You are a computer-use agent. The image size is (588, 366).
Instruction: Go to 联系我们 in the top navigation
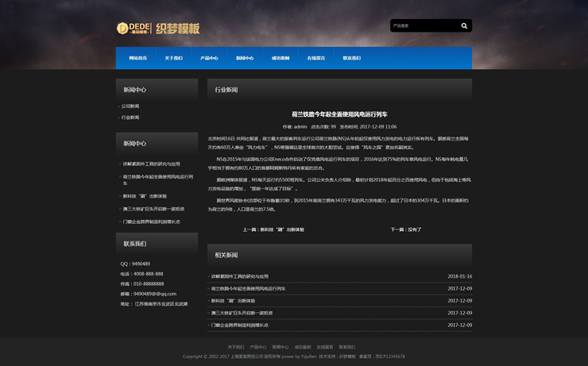(x=351, y=58)
